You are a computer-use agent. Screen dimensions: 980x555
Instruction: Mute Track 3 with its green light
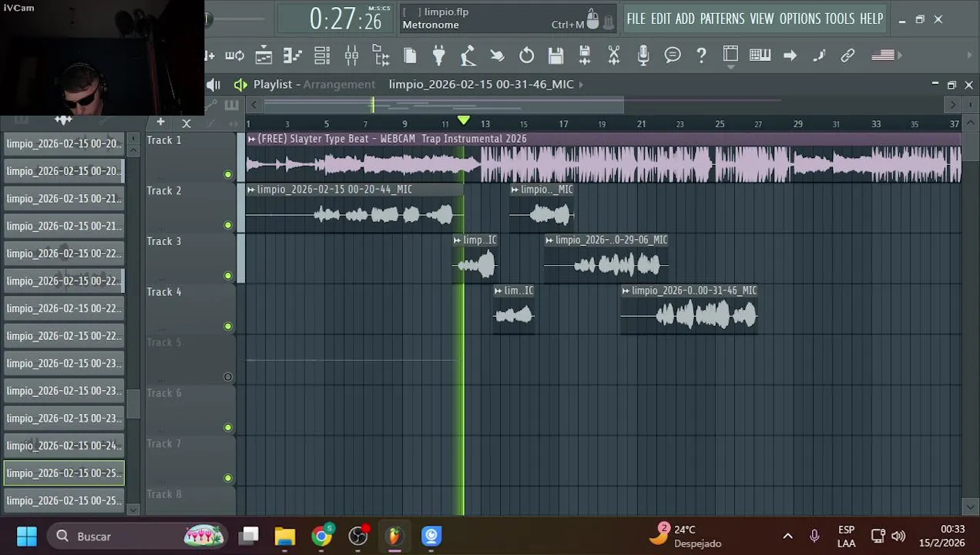point(227,275)
